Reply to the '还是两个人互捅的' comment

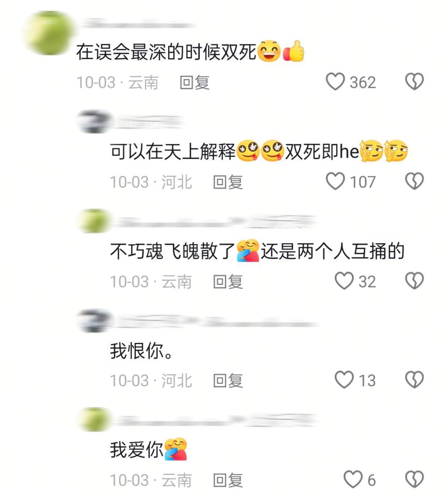[228, 282]
